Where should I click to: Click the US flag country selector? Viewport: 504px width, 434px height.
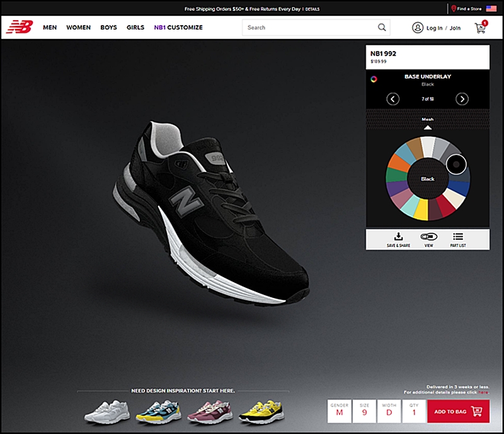click(491, 9)
